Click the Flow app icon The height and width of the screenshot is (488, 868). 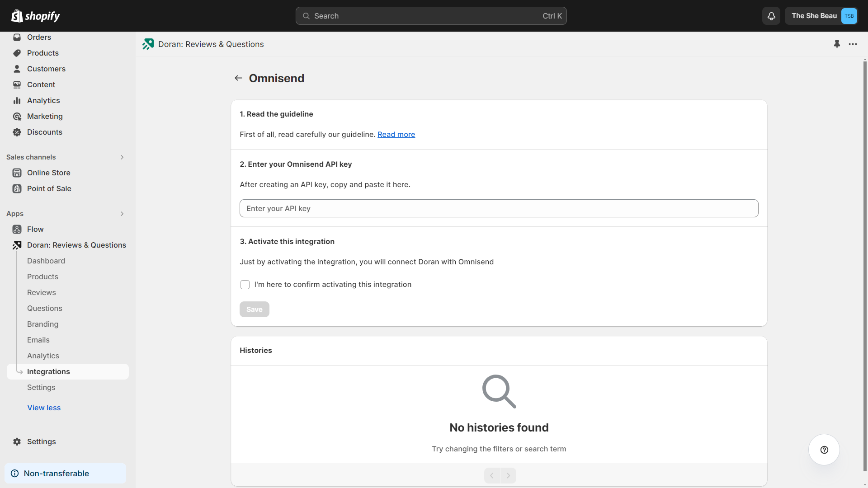[17, 229]
